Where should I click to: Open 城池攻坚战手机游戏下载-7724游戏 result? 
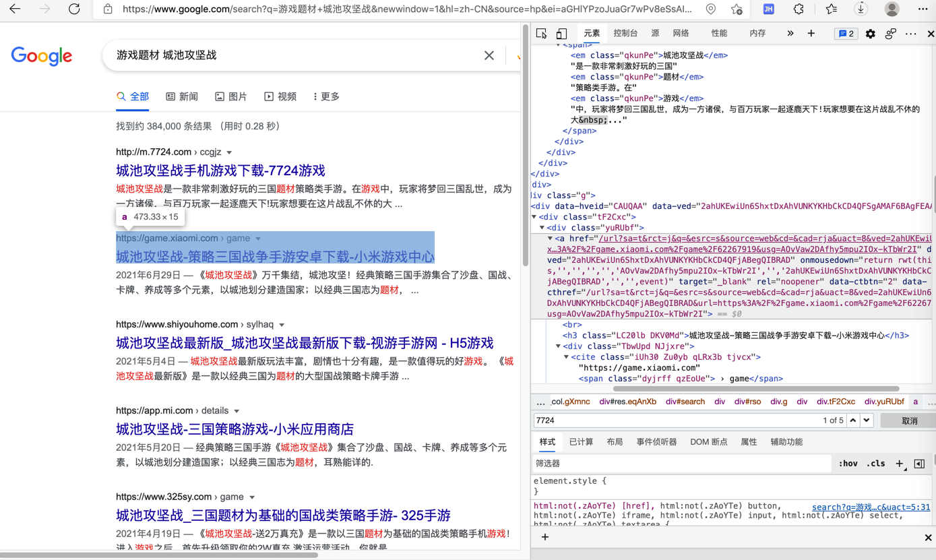click(220, 170)
